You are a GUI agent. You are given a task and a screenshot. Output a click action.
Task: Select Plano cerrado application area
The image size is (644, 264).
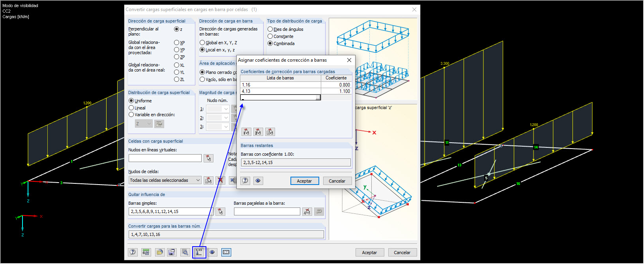point(202,72)
